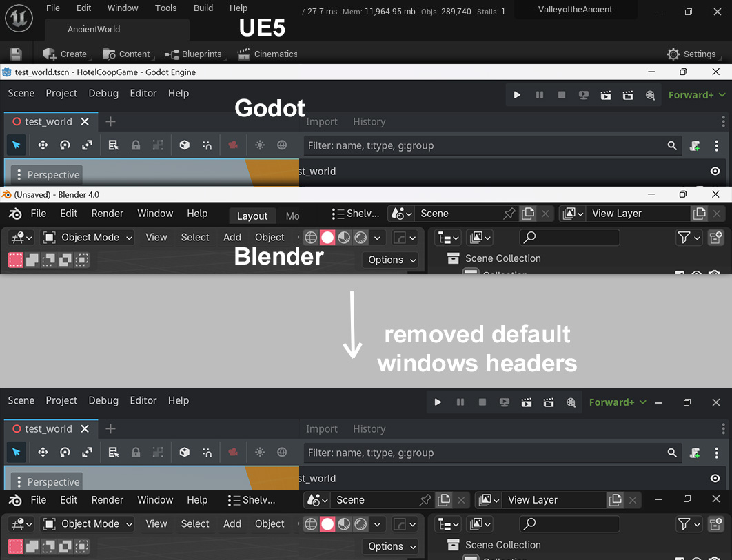Image resolution: width=732 pixels, height=560 pixels.
Task: Toggle test_world node visibility in the headerless Godot window
Action: pyautogui.click(x=715, y=478)
